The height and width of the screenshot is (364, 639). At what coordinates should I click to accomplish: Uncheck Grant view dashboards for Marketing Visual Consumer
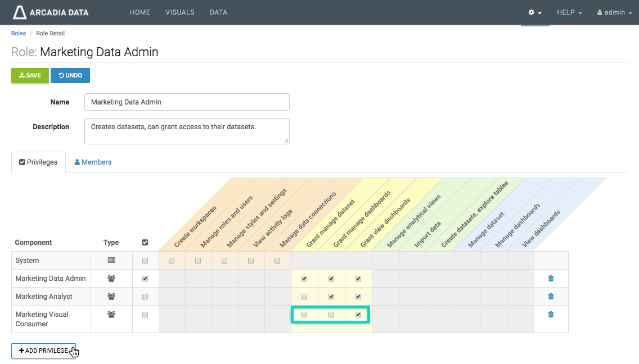pos(358,315)
